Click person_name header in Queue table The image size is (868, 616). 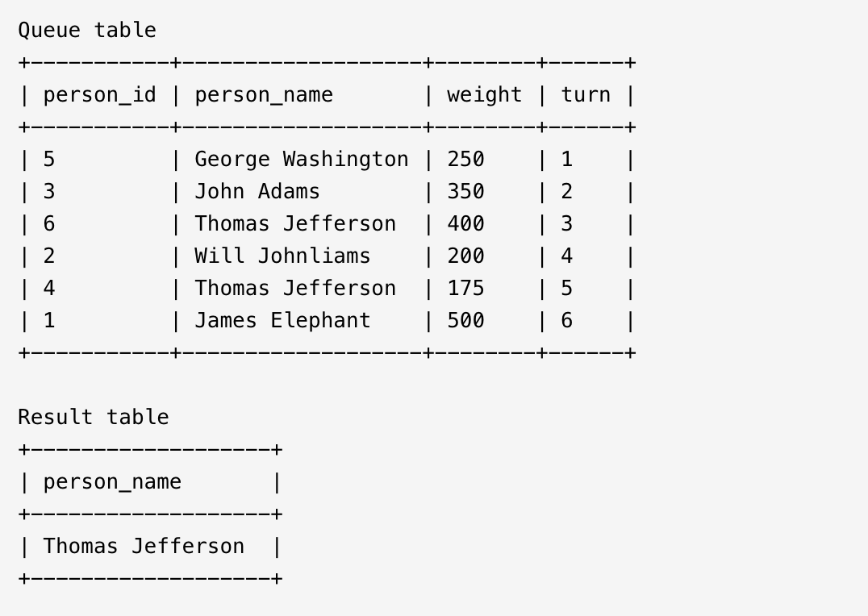click(x=264, y=95)
